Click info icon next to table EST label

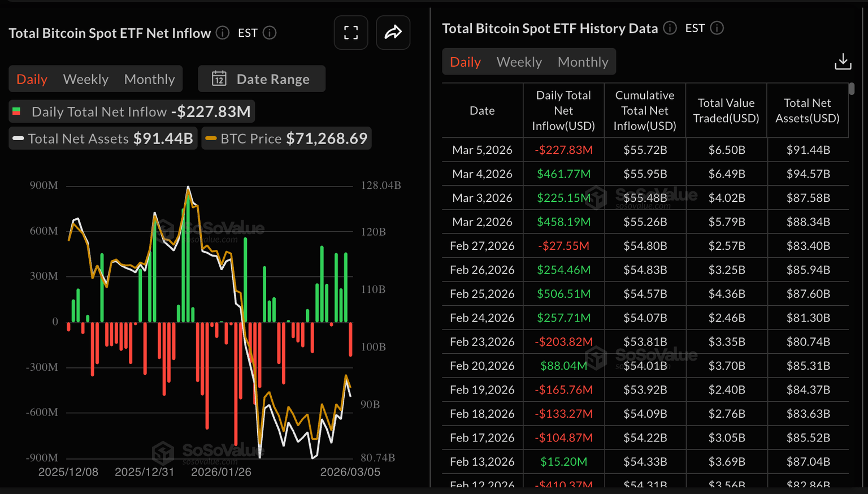point(717,28)
